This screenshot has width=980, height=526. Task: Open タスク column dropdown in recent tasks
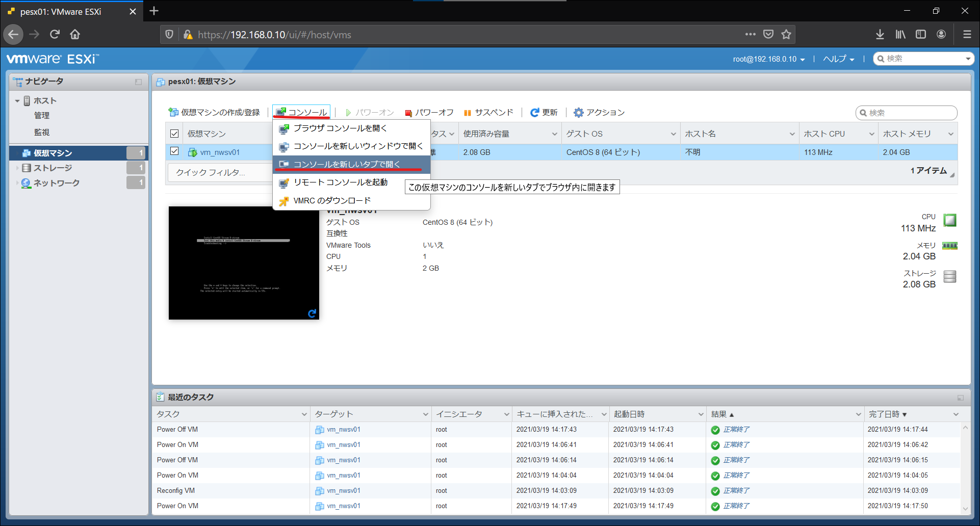coord(304,414)
